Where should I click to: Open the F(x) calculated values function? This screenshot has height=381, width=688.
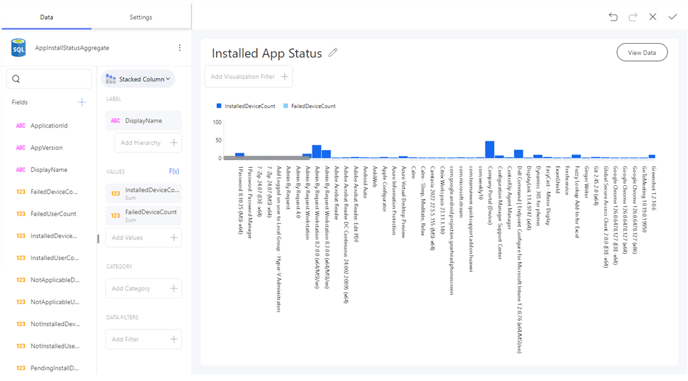pos(174,171)
